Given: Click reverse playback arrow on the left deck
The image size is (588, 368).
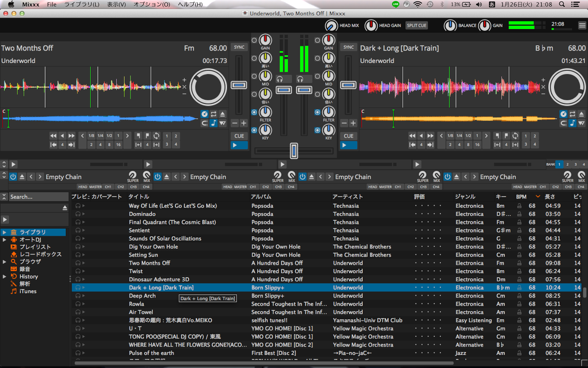Looking at the screenshot, I should [x=62, y=136].
